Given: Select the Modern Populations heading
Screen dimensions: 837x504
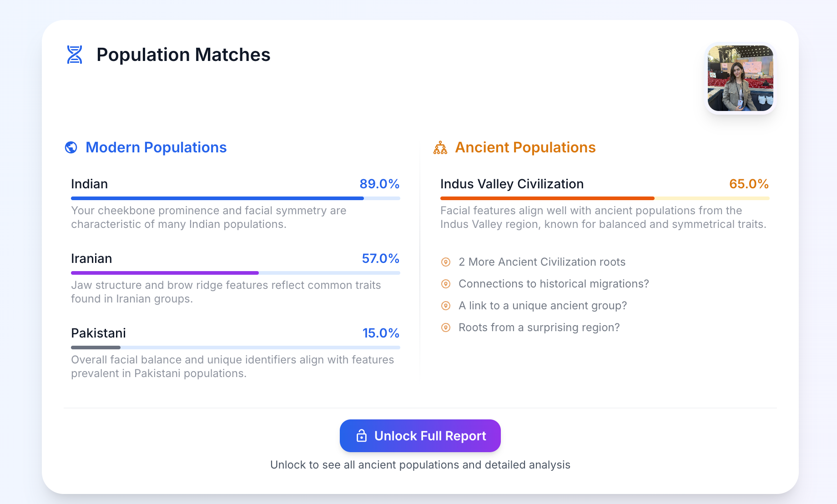Looking at the screenshot, I should pos(156,147).
